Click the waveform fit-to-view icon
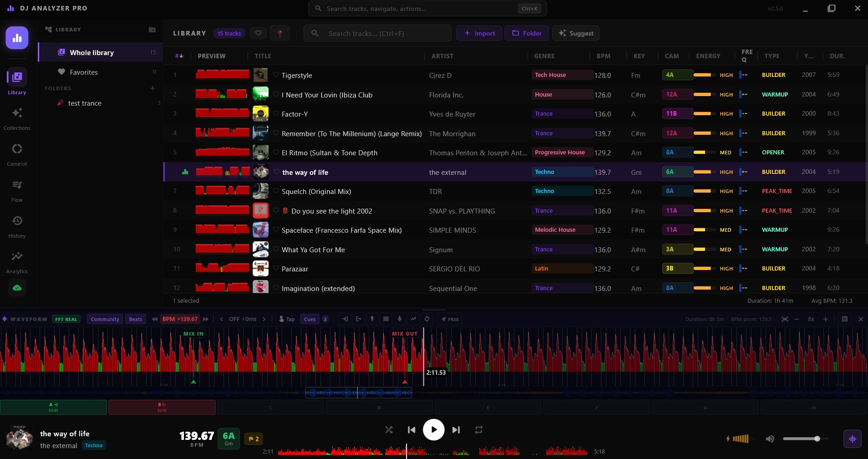This screenshot has height=459, width=868. coord(785,319)
